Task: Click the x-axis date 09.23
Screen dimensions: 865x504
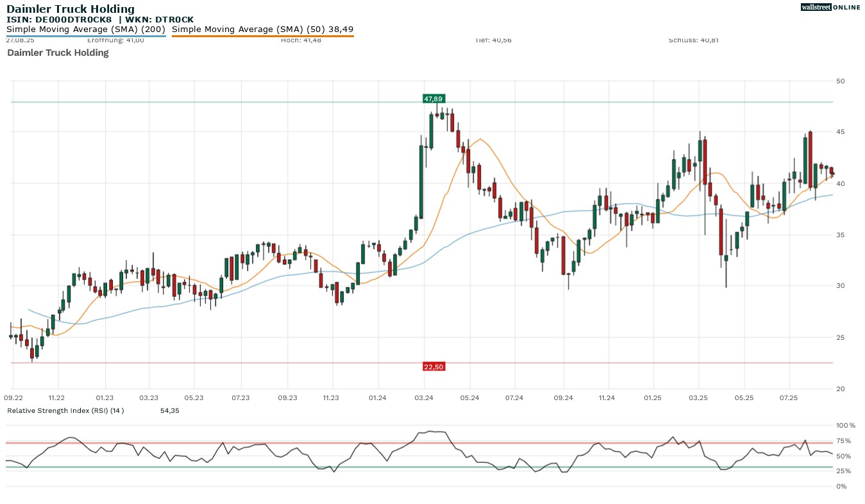Action: (x=288, y=398)
